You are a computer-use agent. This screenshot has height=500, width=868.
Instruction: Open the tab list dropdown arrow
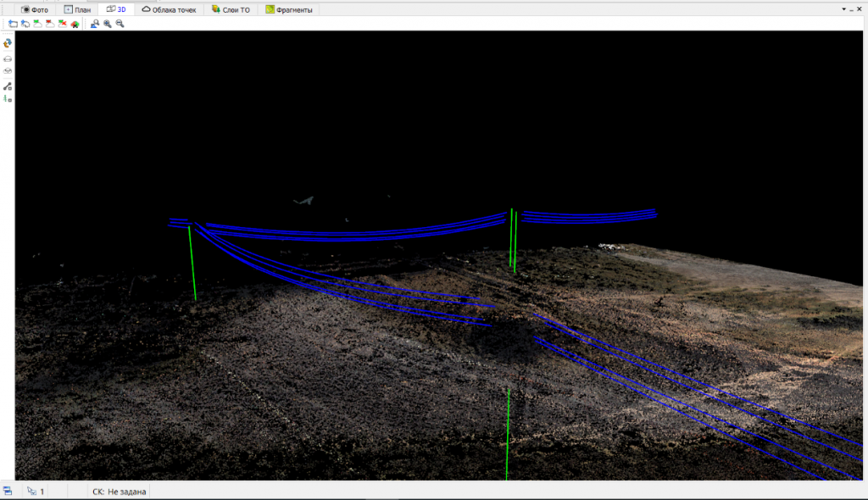pyautogui.click(x=843, y=8)
